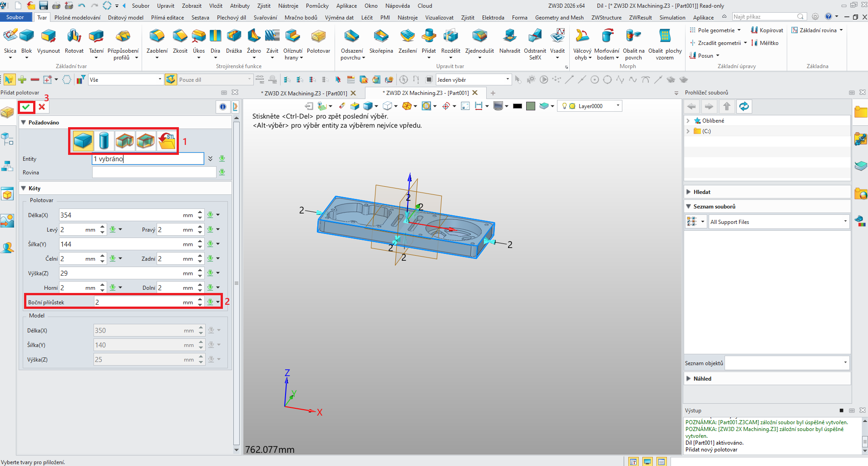The height and width of the screenshot is (466, 868).
Task: Click the Díra hole tool
Action: [215, 41]
